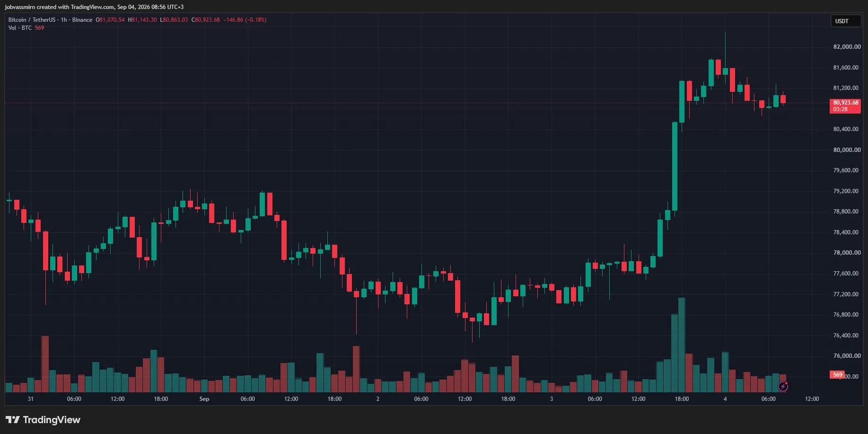Click the tallest green volume bar
This screenshot has height=434, width=868.
(682, 345)
